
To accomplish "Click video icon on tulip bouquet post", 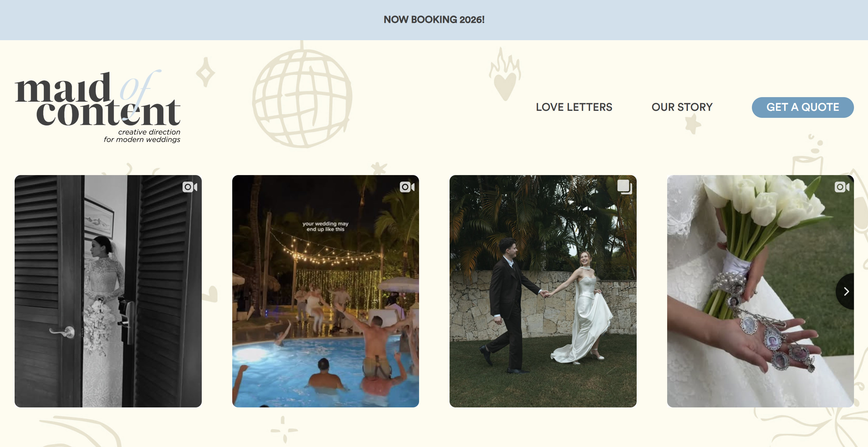I will tap(842, 187).
